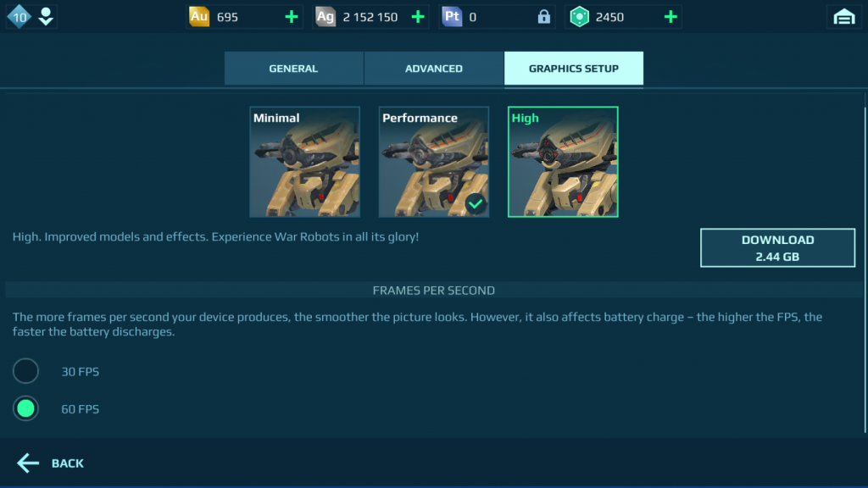Open the hangar icon in top right

tap(845, 15)
